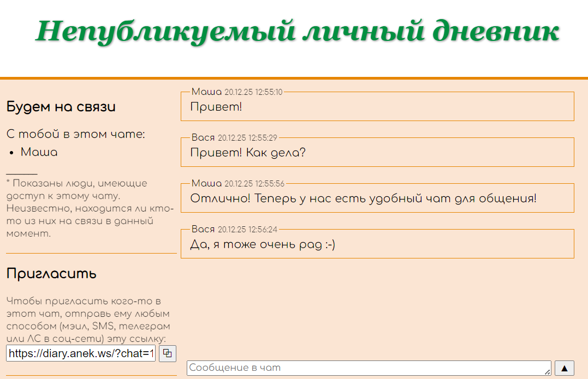Click the 'Сообщение в чат' input field
This screenshot has height=379, width=588.
(x=366, y=368)
